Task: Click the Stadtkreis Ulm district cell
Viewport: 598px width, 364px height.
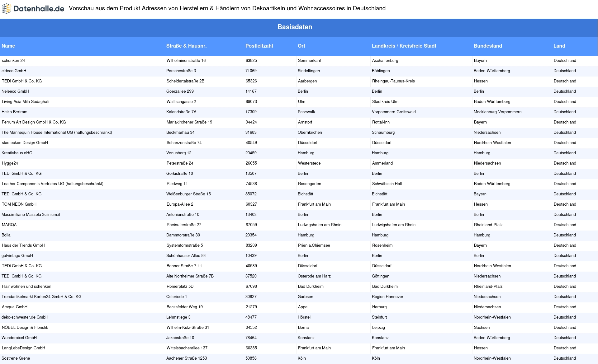Action: pos(385,102)
